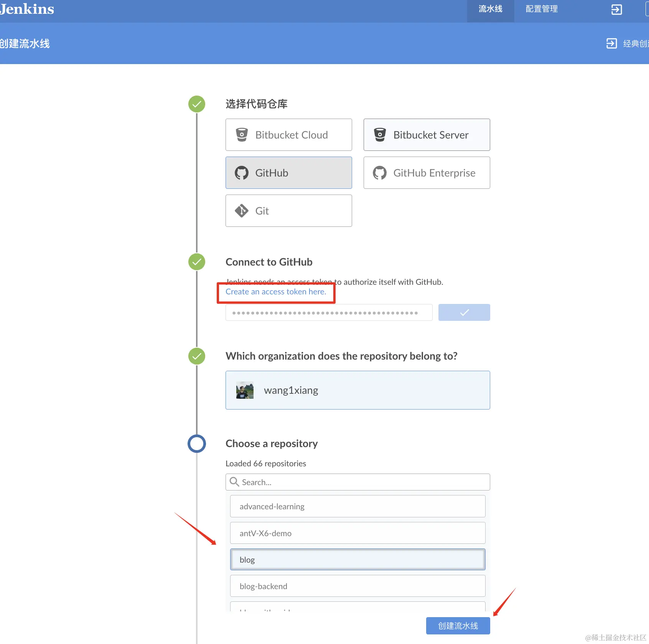Select the plain Git option
The width and height of the screenshot is (649, 644).
click(x=288, y=211)
